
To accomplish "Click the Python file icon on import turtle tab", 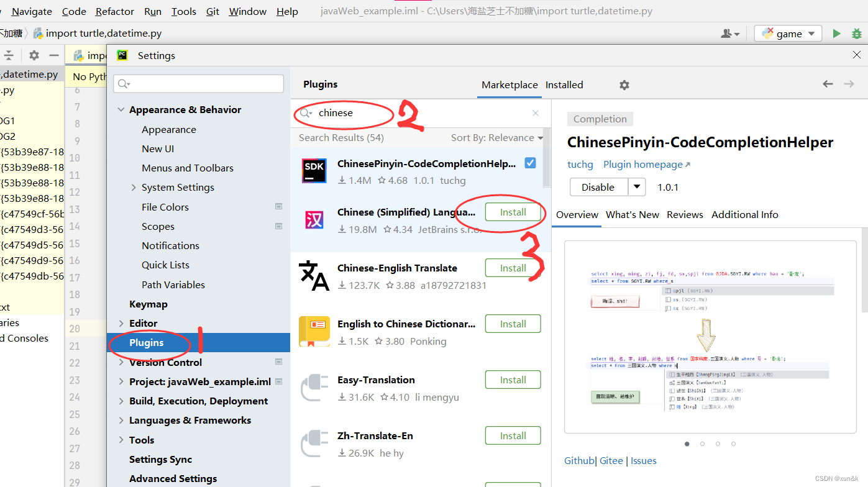I will click(x=37, y=33).
